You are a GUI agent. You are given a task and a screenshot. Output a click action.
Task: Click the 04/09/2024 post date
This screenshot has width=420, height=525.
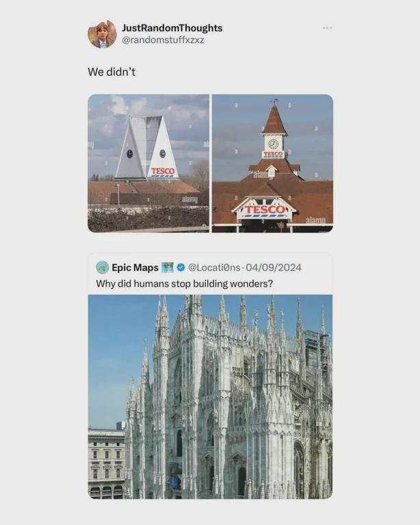click(x=274, y=268)
